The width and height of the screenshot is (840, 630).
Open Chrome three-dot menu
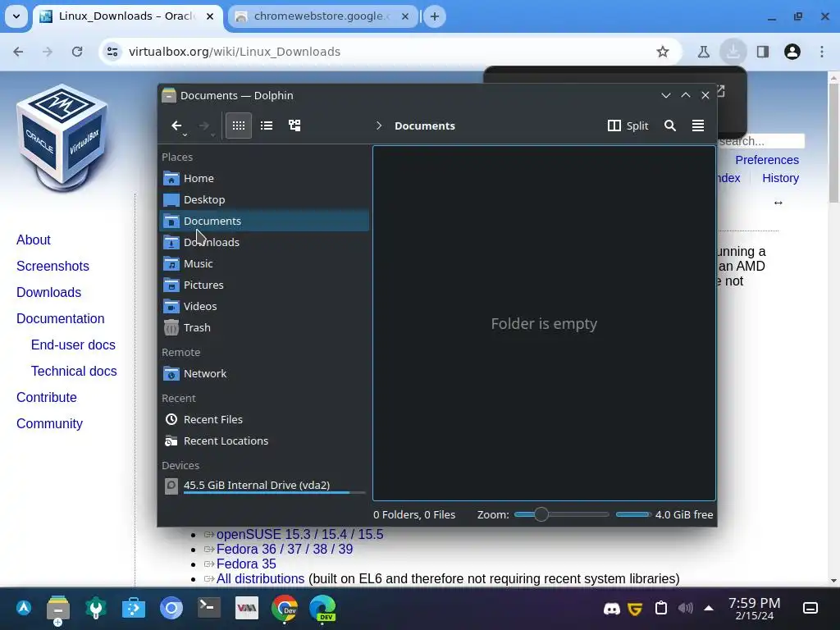point(822,52)
